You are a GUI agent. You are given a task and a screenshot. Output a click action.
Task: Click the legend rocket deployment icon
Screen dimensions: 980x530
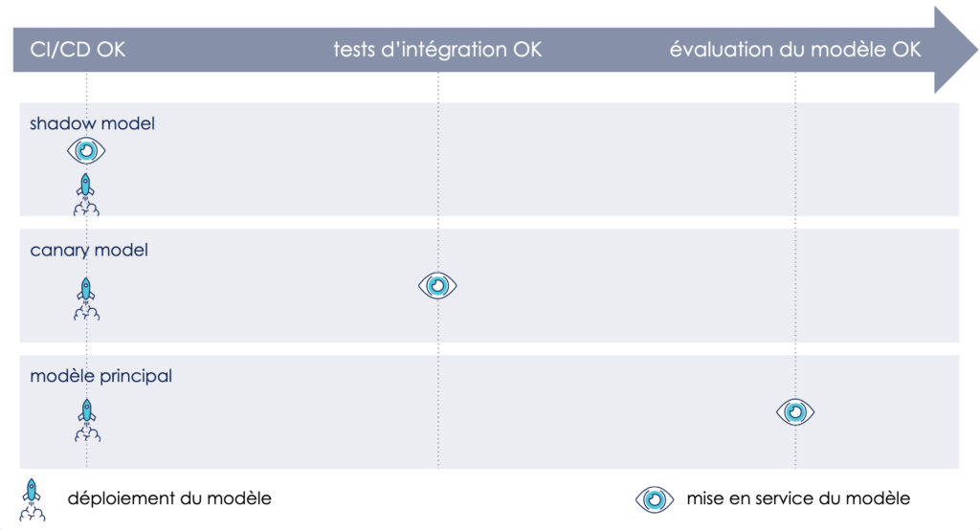click(32, 499)
